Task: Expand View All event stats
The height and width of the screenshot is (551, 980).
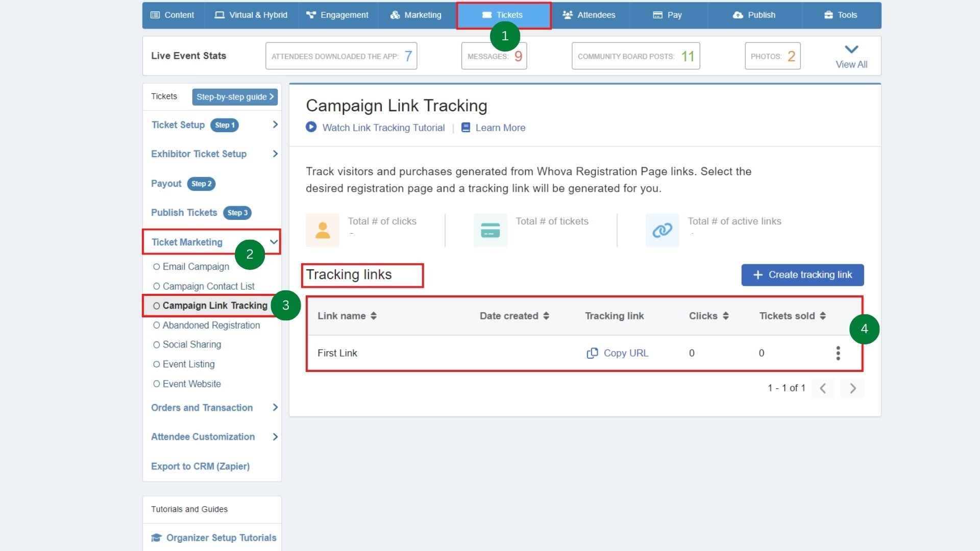Action: tap(850, 55)
